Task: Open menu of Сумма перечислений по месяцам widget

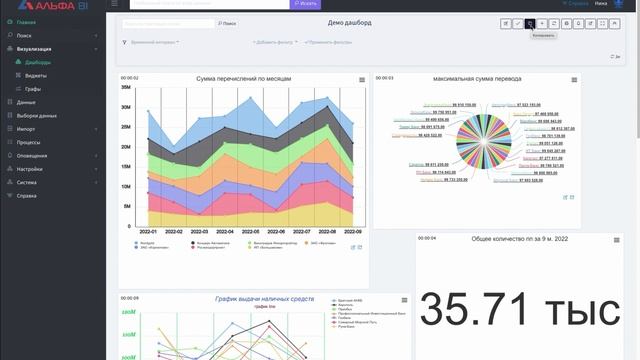Action: (362, 80)
